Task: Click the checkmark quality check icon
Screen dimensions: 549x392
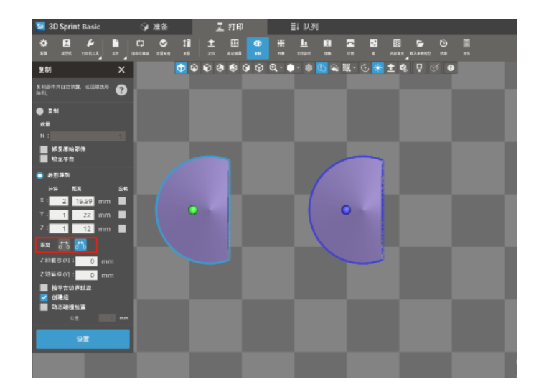Action: [x=163, y=44]
